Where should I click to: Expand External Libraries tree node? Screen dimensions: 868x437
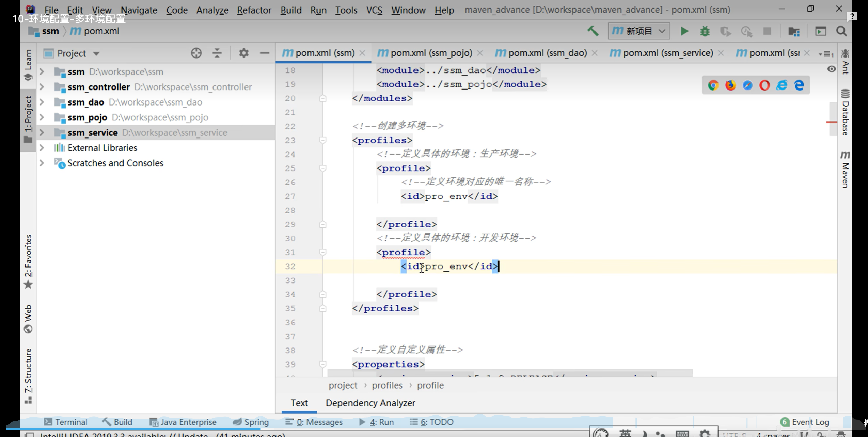[42, 148]
